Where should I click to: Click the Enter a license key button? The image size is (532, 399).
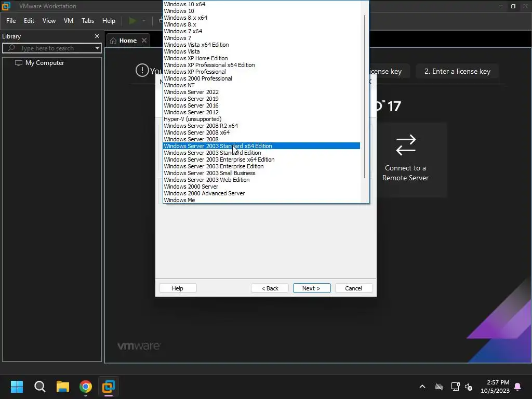(x=457, y=72)
